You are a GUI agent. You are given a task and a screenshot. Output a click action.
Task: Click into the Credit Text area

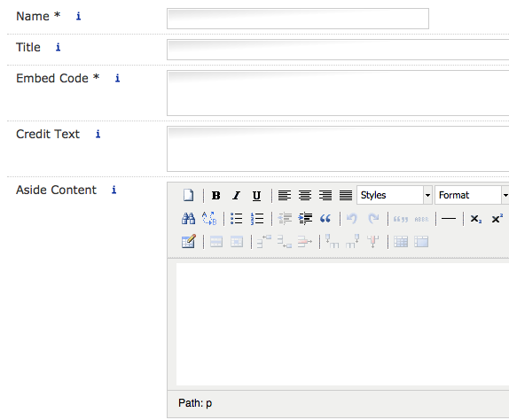(x=338, y=149)
